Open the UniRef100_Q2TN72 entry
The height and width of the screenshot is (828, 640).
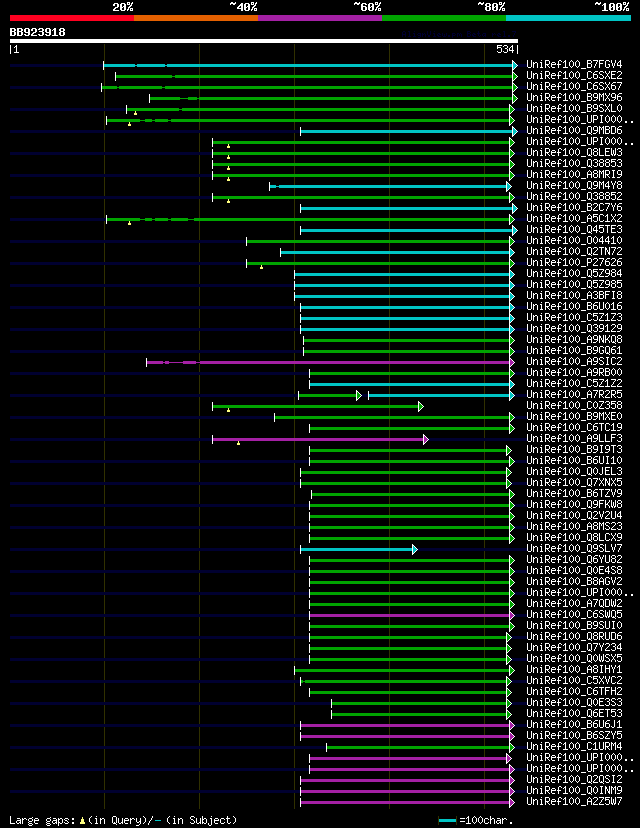pos(574,251)
